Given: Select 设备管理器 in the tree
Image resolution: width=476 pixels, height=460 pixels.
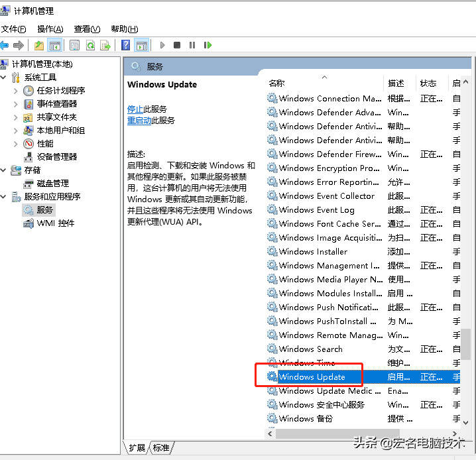Looking at the screenshot, I should click(57, 157).
